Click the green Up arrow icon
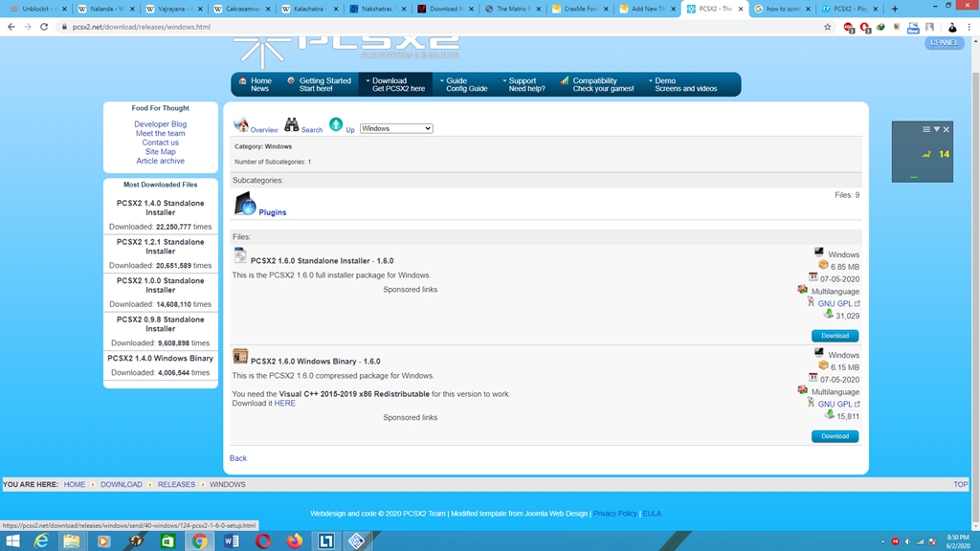The image size is (980, 551). (336, 124)
